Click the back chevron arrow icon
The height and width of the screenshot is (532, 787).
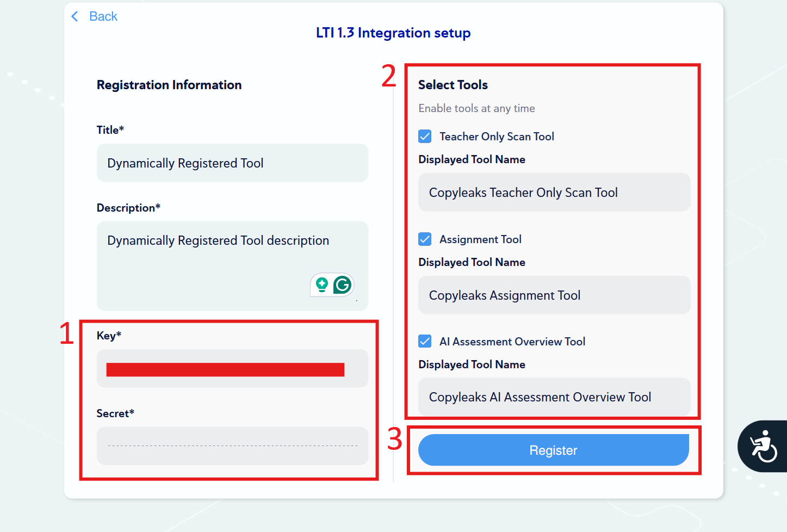[75, 16]
